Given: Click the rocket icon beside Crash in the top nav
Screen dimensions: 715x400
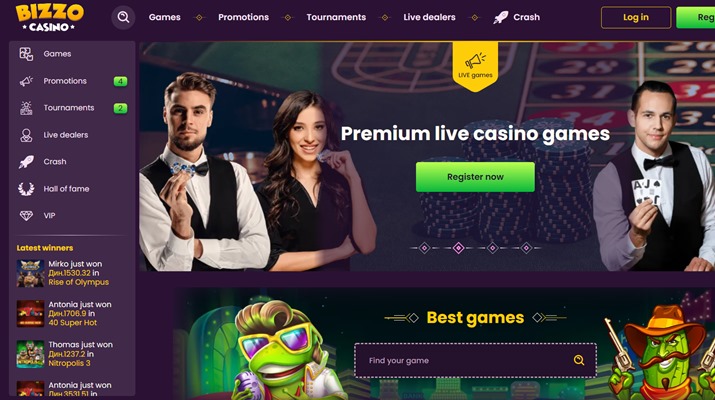Looking at the screenshot, I should pos(500,17).
